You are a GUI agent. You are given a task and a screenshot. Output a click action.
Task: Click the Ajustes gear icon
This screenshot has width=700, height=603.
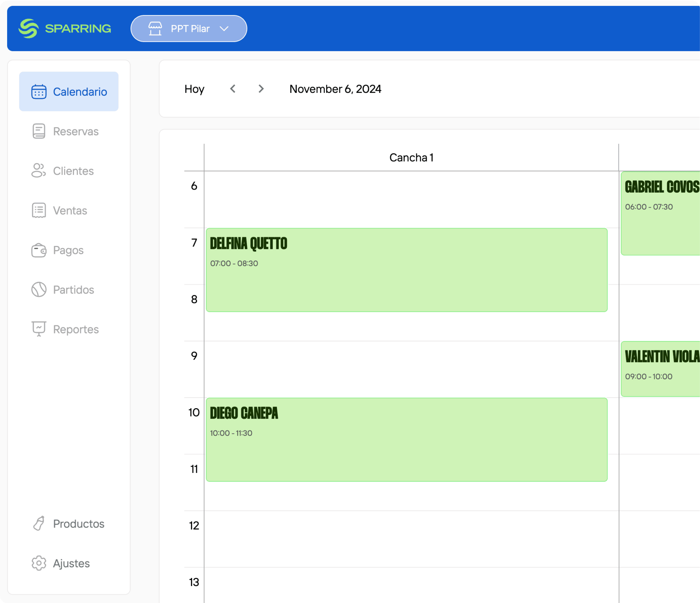click(39, 563)
